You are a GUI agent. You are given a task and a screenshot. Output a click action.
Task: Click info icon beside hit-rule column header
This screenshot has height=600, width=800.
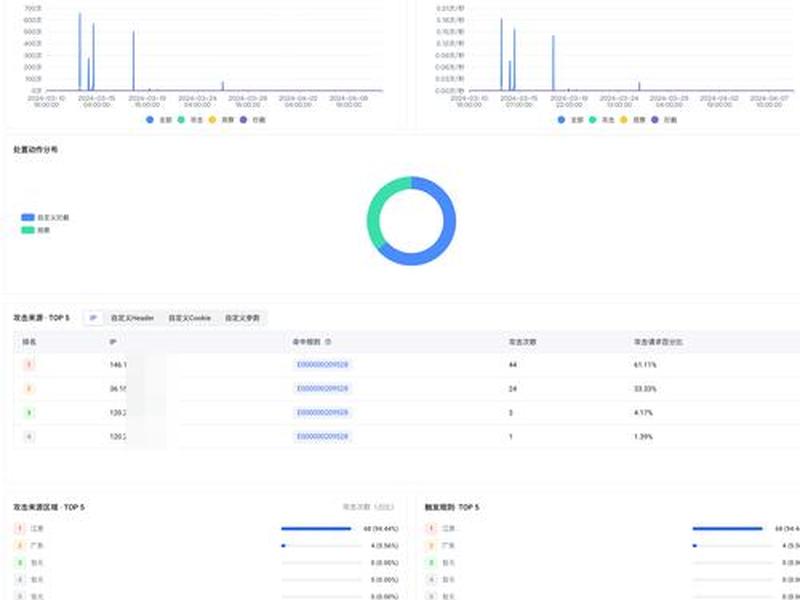pyautogui.click(x=328, y=342)
